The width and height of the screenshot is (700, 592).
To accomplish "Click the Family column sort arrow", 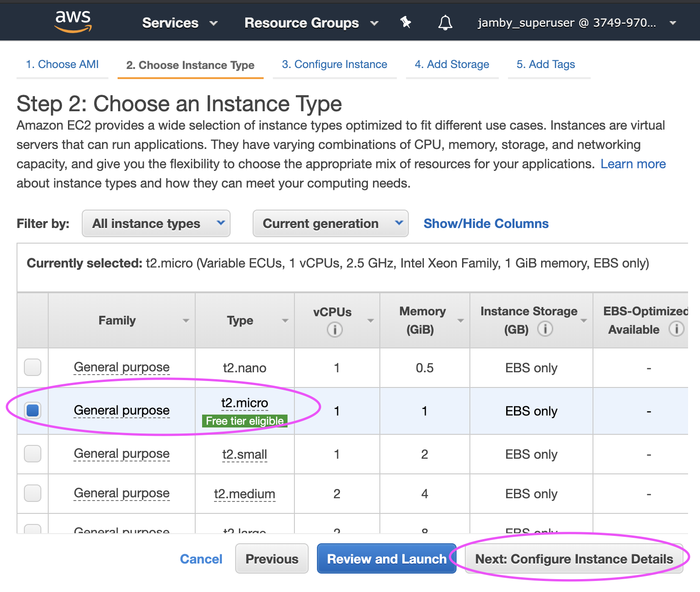I will 186,321.
